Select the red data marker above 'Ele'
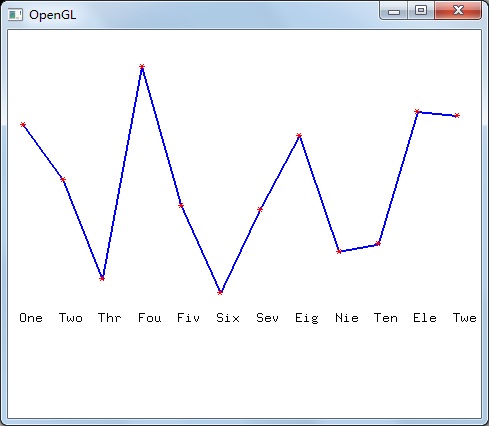The width and height of the screenshot is (489, 426). (x=417, y=111)
